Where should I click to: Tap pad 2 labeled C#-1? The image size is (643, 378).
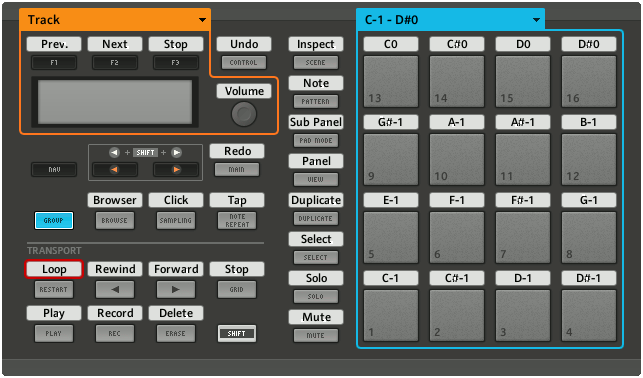[x=457, y=315]
